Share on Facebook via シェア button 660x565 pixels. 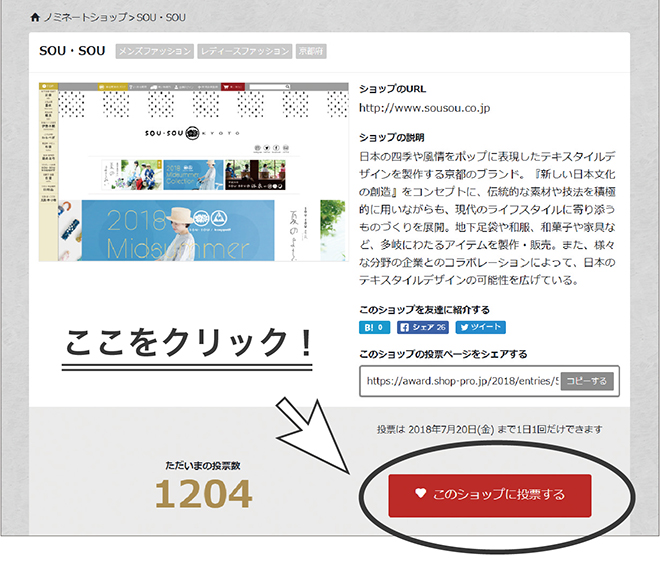pos(423,327)
